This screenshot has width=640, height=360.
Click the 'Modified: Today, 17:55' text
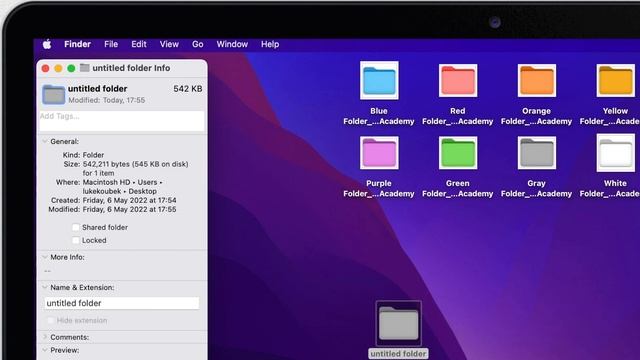point(107,100)
